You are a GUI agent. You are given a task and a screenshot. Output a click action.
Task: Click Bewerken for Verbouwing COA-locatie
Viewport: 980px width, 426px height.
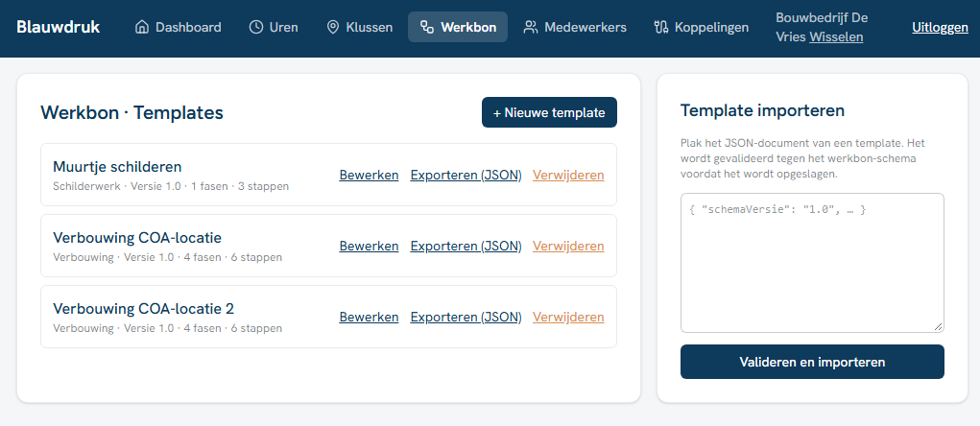369,247
